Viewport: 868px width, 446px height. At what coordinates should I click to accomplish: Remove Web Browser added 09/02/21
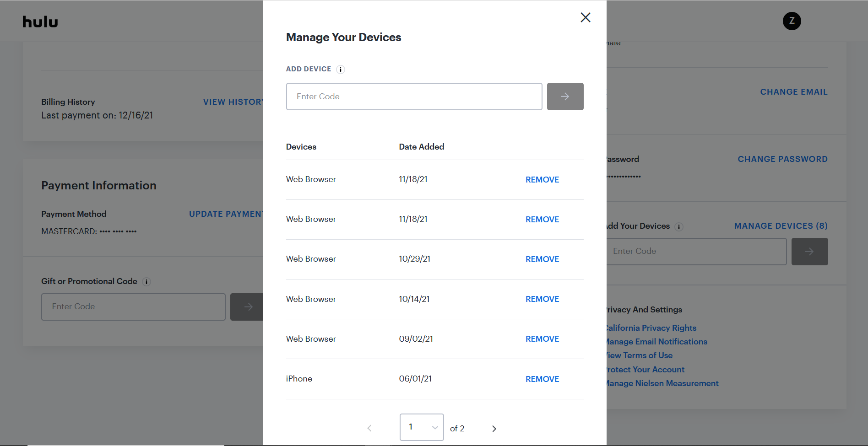point(542,339)
